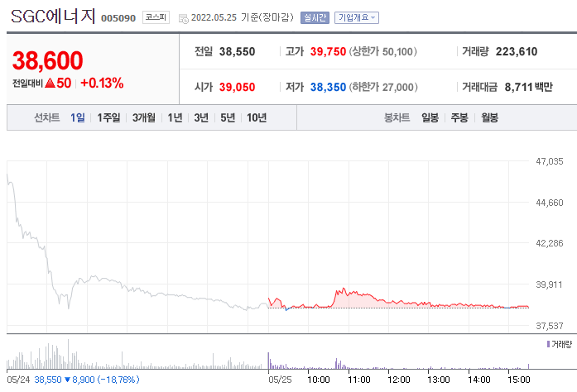Select the 고가 value 39,750
The width and height of the screenshot is (577, 392).
click(328, 51)
